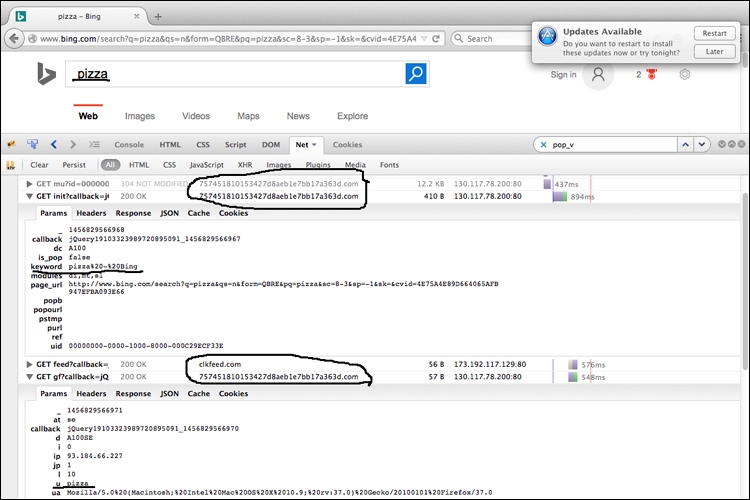Click the Sign in link
This screenshot has height=500, width=750.
coord(563,74)
